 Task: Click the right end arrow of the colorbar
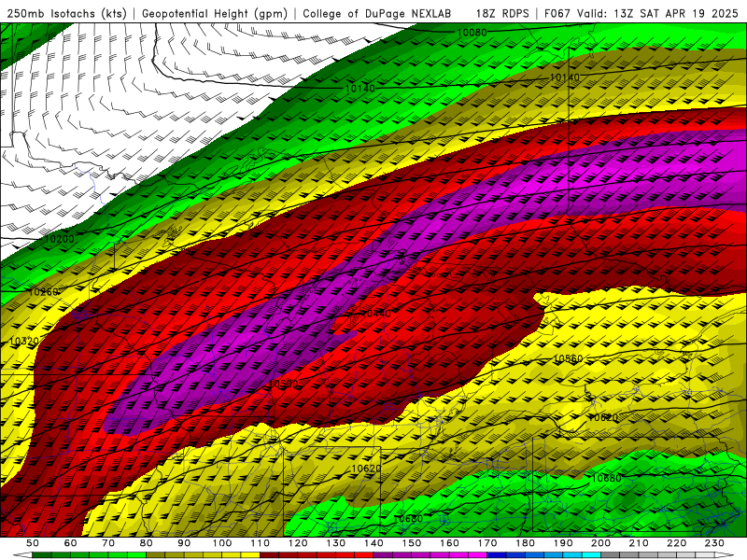click(x=725, y=554)
